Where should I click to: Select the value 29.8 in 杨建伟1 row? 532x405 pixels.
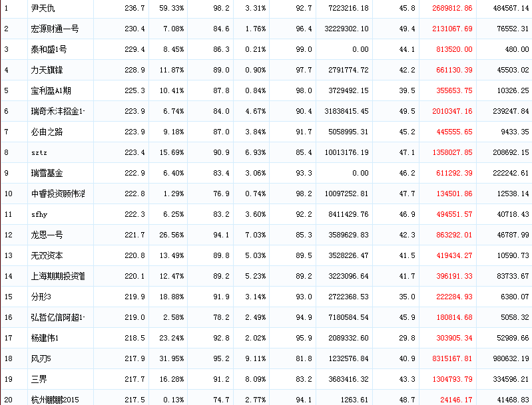click(x=407, y=338)
